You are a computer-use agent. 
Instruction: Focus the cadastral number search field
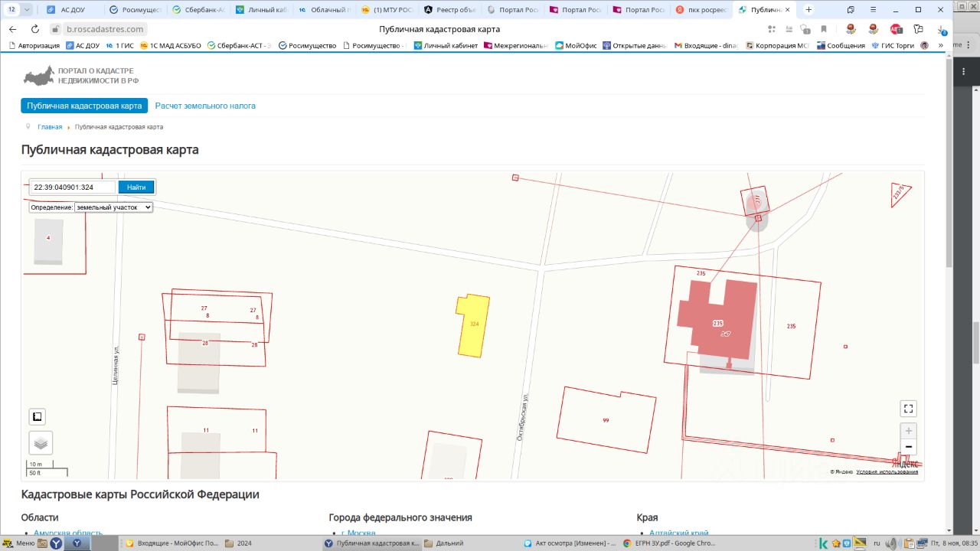(73, 187)
